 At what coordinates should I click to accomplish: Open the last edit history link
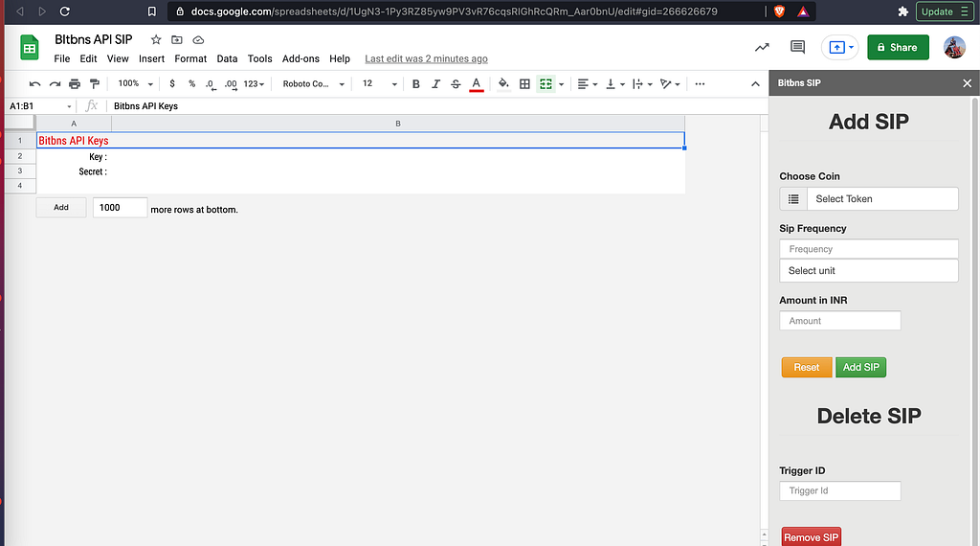(x=426, y=58)
